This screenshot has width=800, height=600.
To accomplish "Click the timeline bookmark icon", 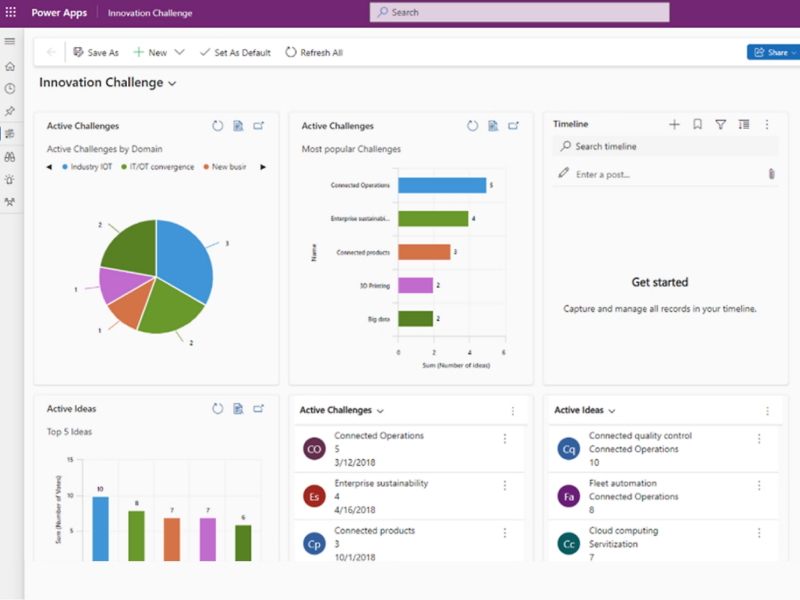I will tap(697, 124).
